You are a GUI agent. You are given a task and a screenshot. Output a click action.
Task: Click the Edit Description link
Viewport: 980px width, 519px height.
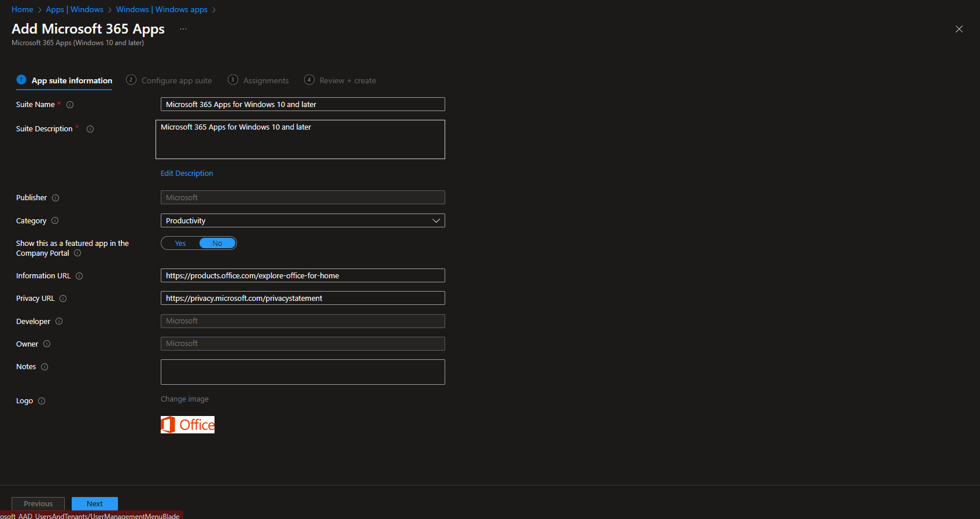pyautogui.click(x=187, y=174)
